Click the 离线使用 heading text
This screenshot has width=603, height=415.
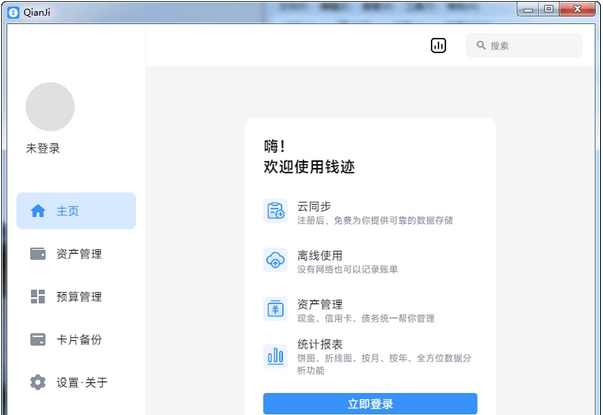pyautogui.click(x=320, y=255)
